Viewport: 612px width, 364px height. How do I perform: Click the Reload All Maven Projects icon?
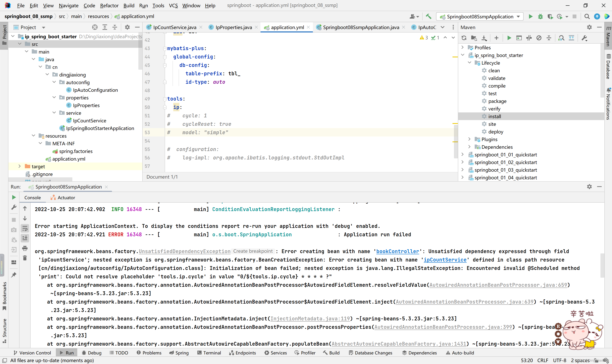[x=464, y=38]
